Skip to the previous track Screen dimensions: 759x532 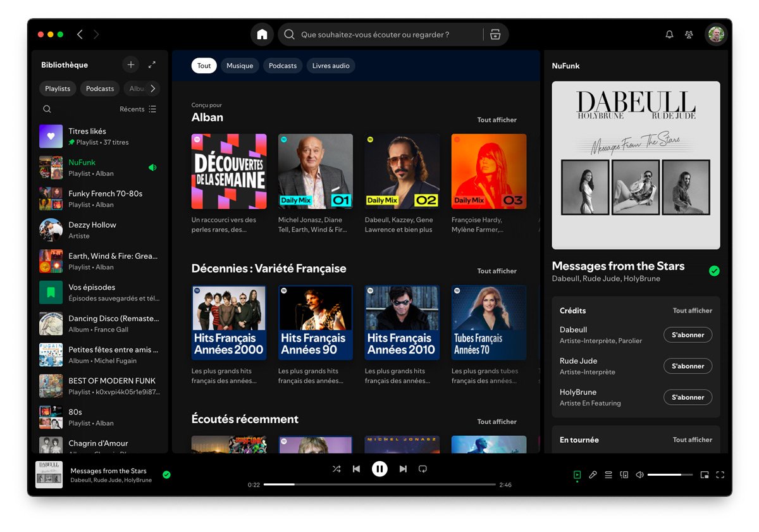(x=356, y=469)
